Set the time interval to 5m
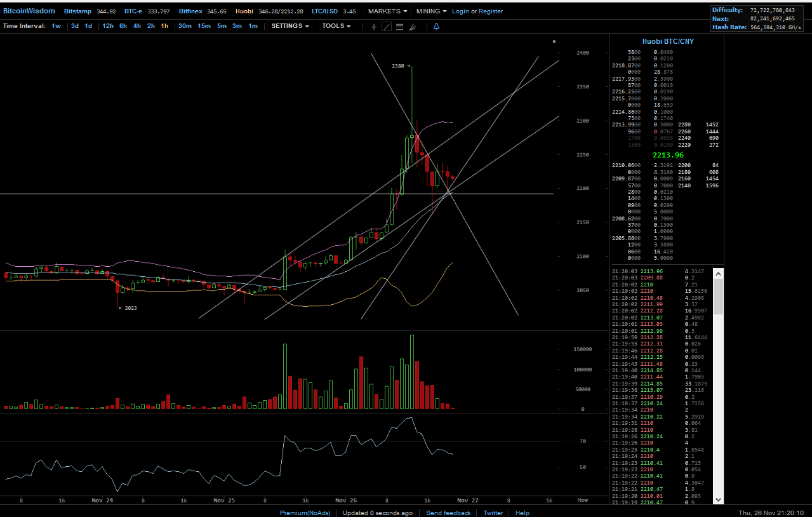812x517 pixels. pos(222,26)
